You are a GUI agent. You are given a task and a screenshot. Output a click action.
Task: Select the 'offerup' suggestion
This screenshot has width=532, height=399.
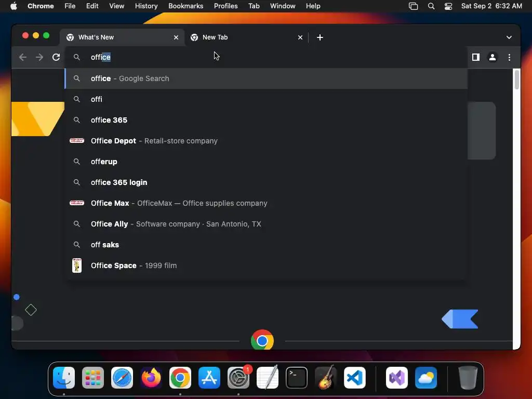(x=267, y=162)
